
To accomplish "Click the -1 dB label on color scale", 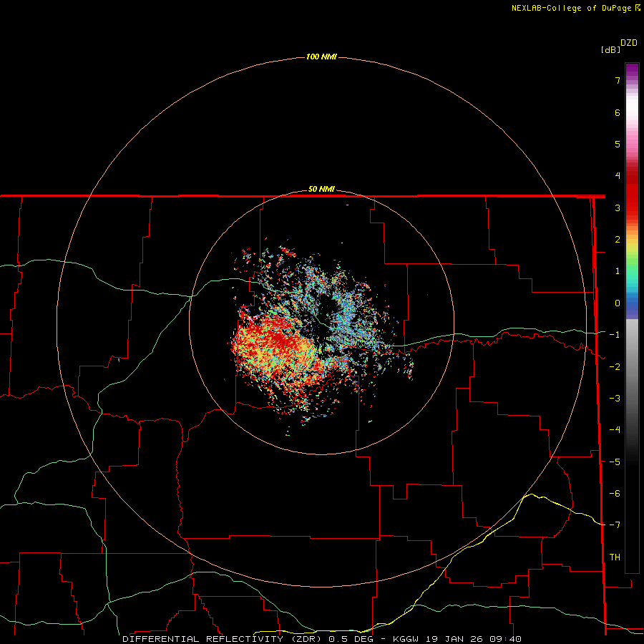I will click(x=615, y=335).
